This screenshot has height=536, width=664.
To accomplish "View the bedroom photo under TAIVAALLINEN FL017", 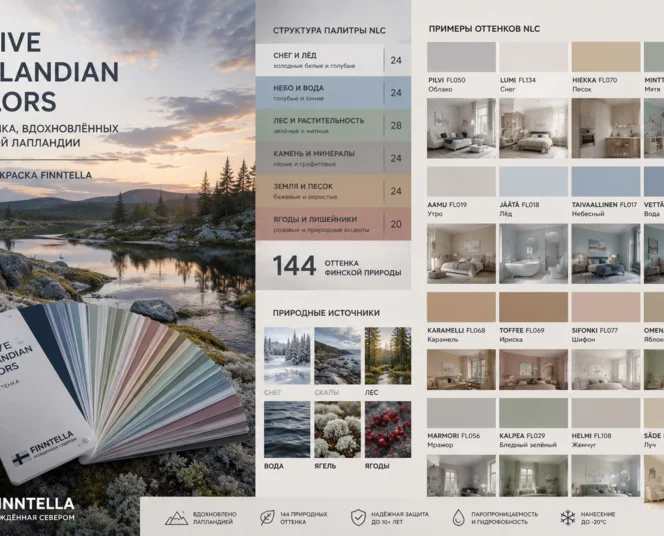I will [606, 254].
